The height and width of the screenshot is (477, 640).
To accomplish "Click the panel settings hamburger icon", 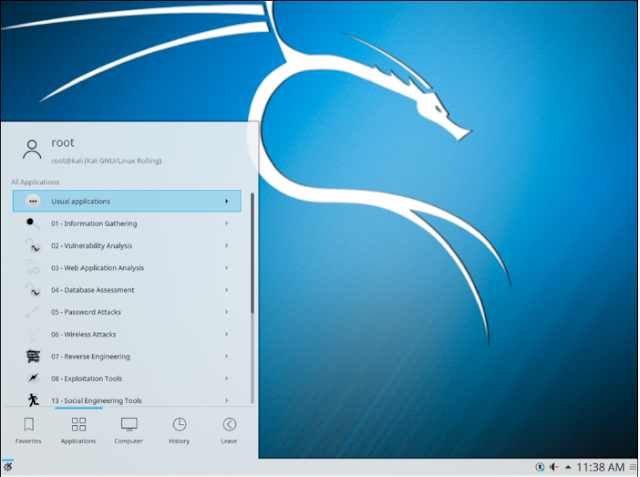I will pyautogui.click(x=633, y=467).
